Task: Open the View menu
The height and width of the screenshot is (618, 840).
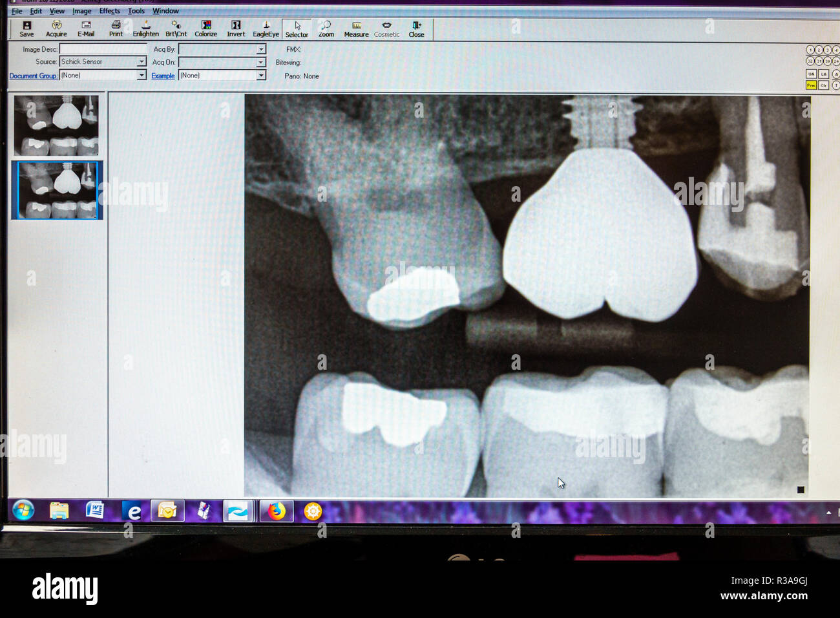Action: tap(57, 11)
